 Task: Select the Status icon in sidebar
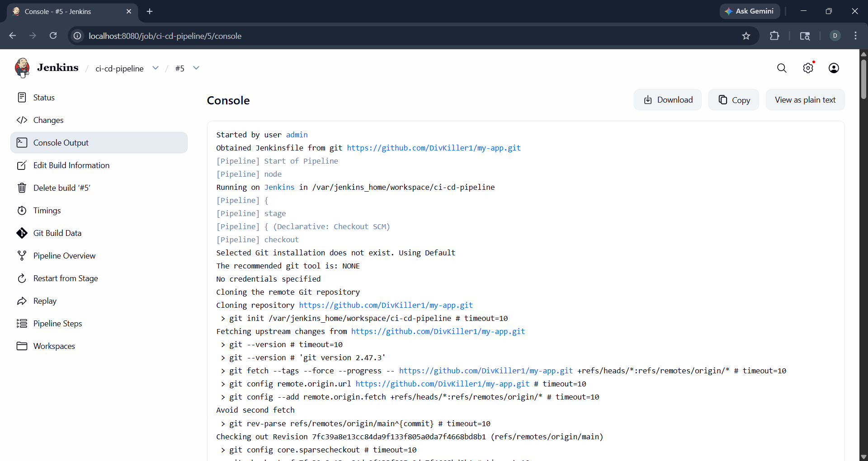click(22, 97)
